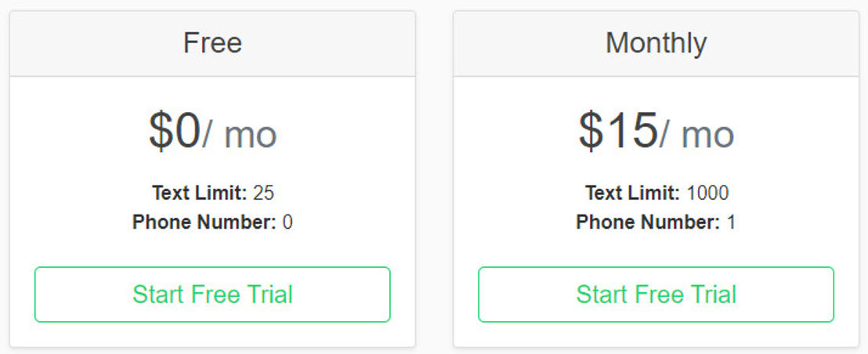Click the $15 price text
Viewport: 868px width, 354px height.
[618, 131]
